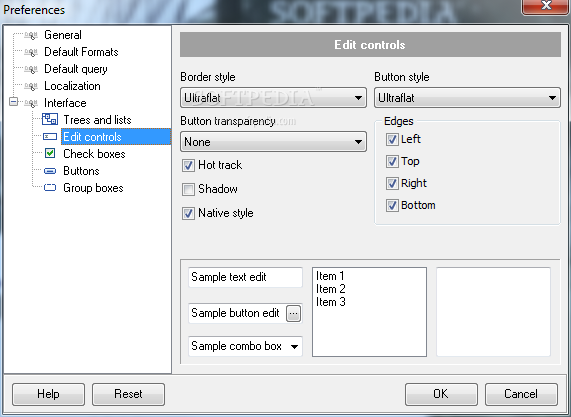Disable the Native style checkbox
Screen dimensions: 571x417
click(x=188, y=213)
